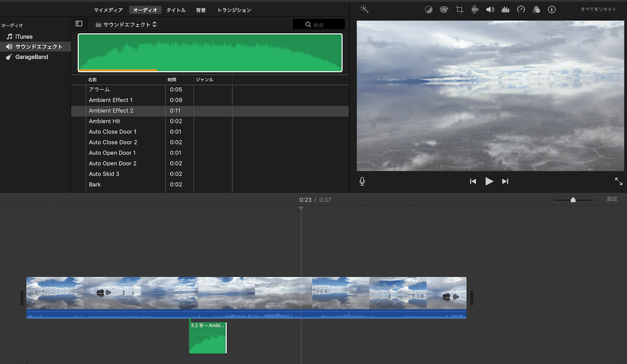Click the blue audio waveform of video clip

(246, 314)
